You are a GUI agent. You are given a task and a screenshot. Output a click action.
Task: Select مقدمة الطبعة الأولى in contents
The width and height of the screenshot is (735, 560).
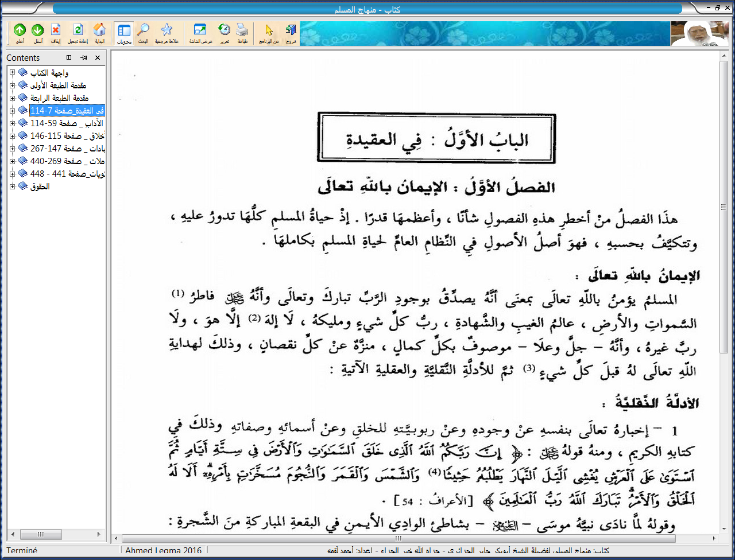pyautogui.click(x=59, y=85)
